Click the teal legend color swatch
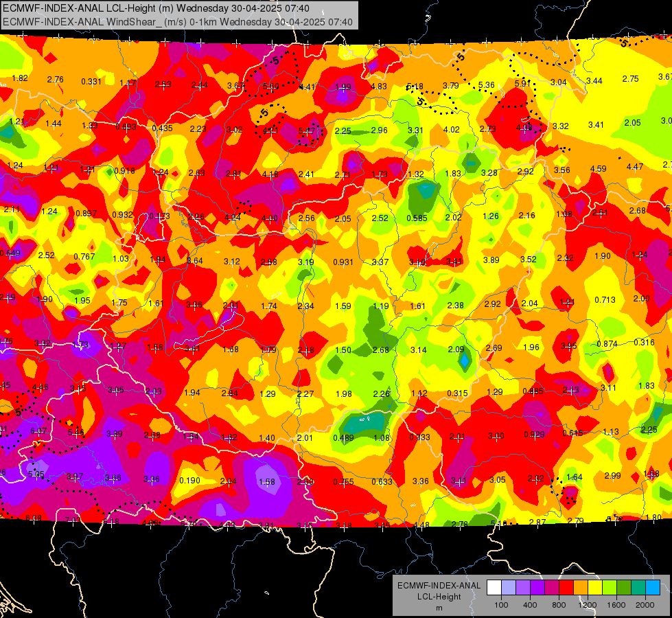Image resolution: width=672 pixels, height=618 pixels. pos(638,588)
